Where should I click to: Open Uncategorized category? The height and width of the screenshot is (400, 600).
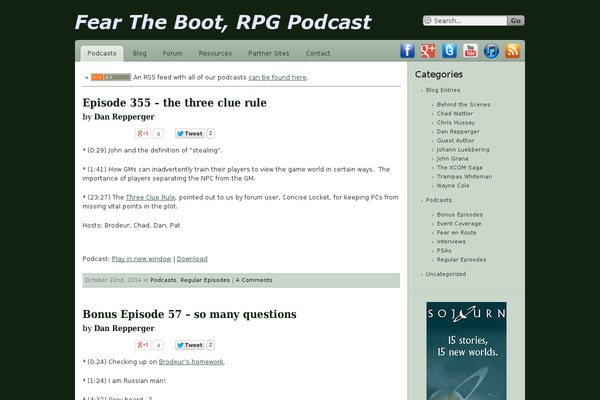446,274
